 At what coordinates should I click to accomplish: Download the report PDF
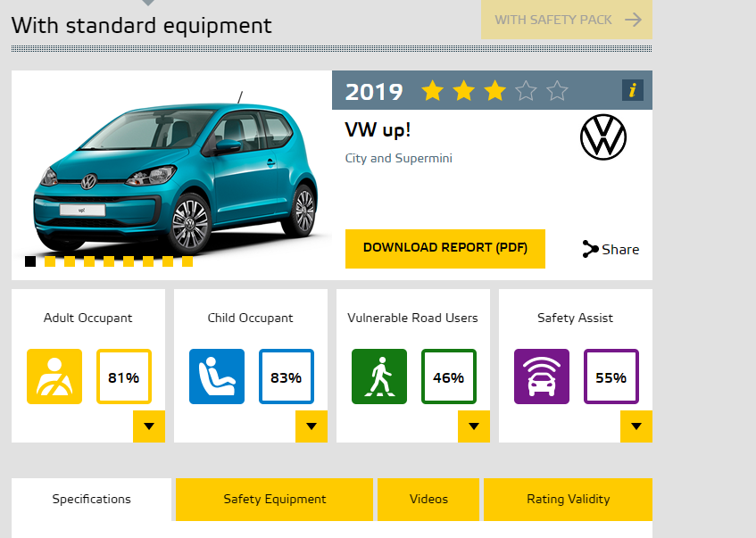point(445,249)
